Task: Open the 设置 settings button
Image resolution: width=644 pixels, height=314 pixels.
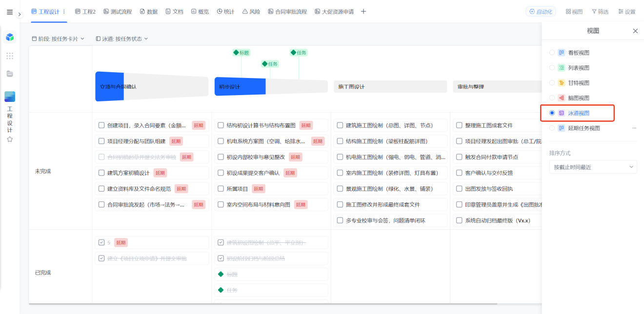Action: click(x=627, y=12)
